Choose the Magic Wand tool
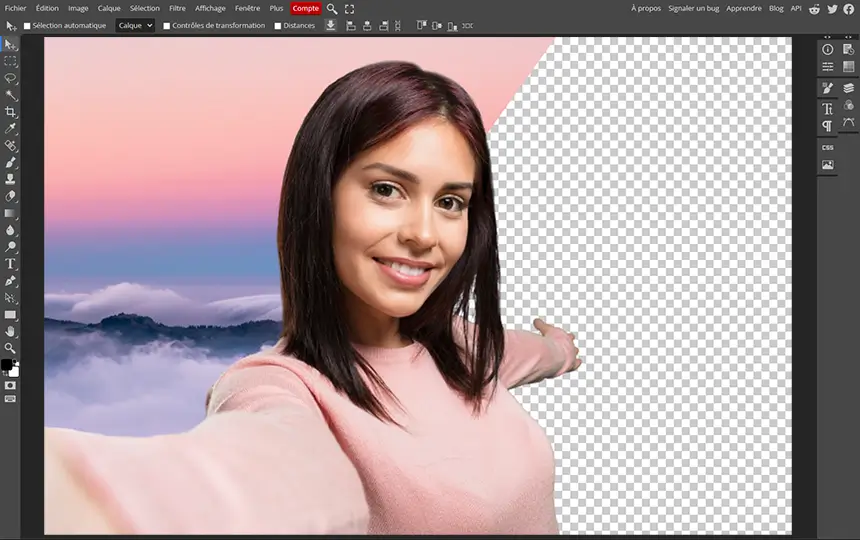860x540 pixels. click(x=10, y=95)
